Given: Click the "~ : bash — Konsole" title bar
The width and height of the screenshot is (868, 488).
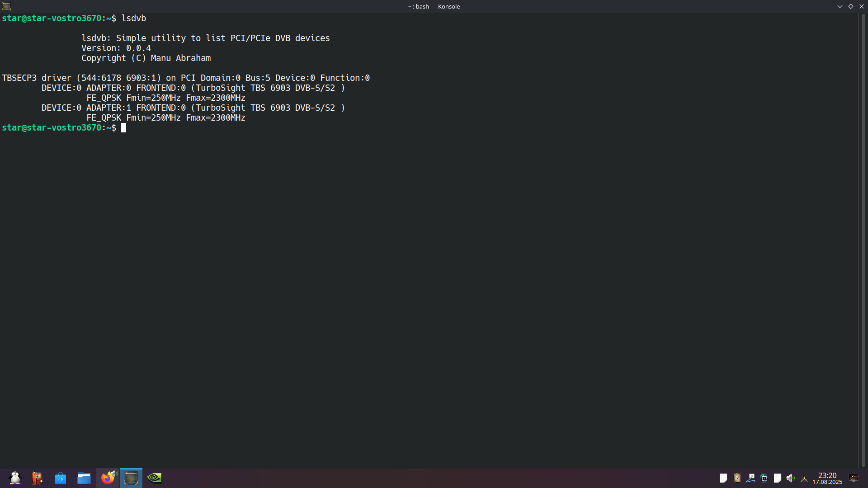Looking at the screenshot, I should click(434, 6).
